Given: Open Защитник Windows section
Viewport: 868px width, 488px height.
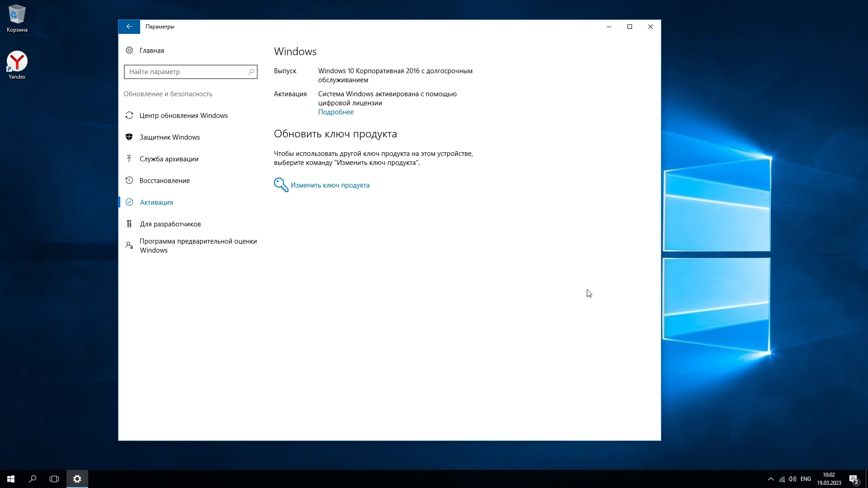Looking at the screenshot, I should pos(170,137).
